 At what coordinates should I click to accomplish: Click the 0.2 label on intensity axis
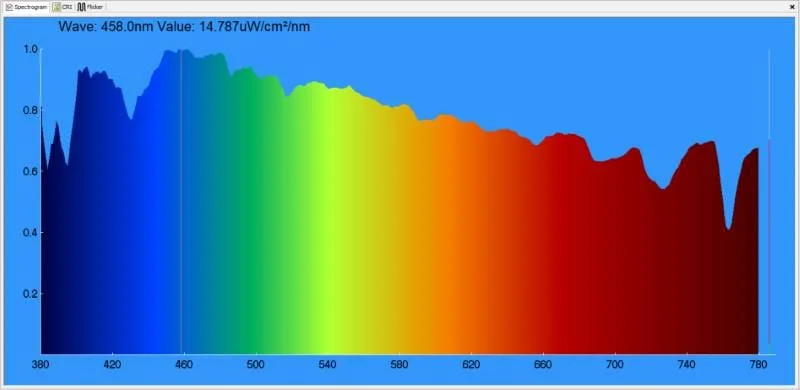click(31, 294)
